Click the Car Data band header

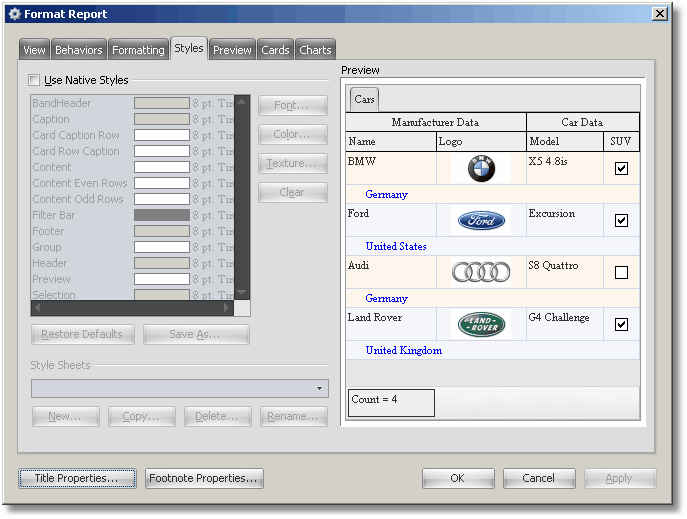click(582, 122)
